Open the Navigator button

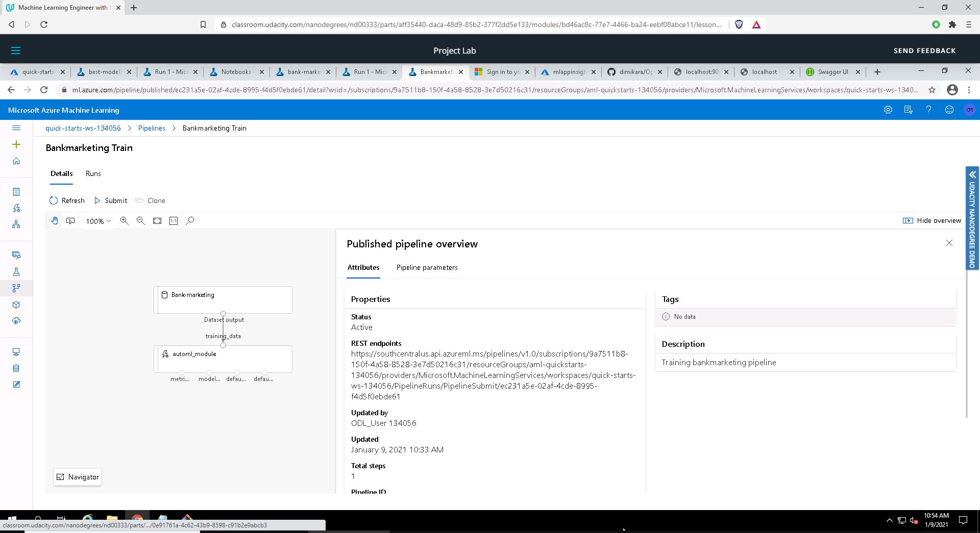(x=78, y=477)
